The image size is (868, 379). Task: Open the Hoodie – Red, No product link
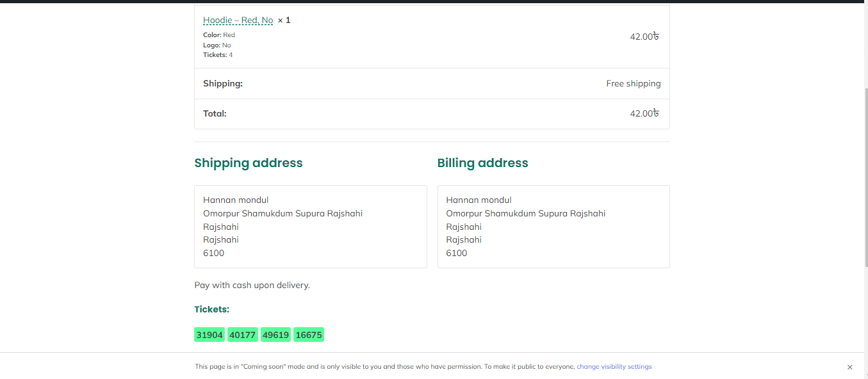point(238,20)
